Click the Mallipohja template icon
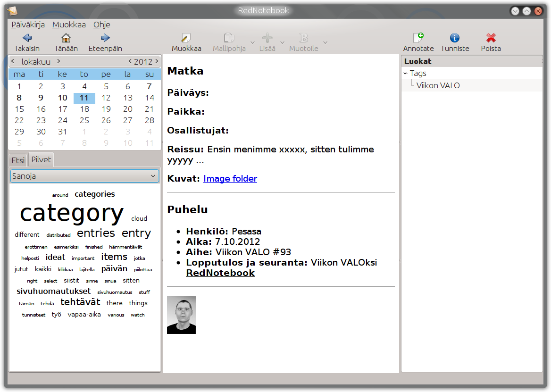Screen dimensions: 551x392 229,38
